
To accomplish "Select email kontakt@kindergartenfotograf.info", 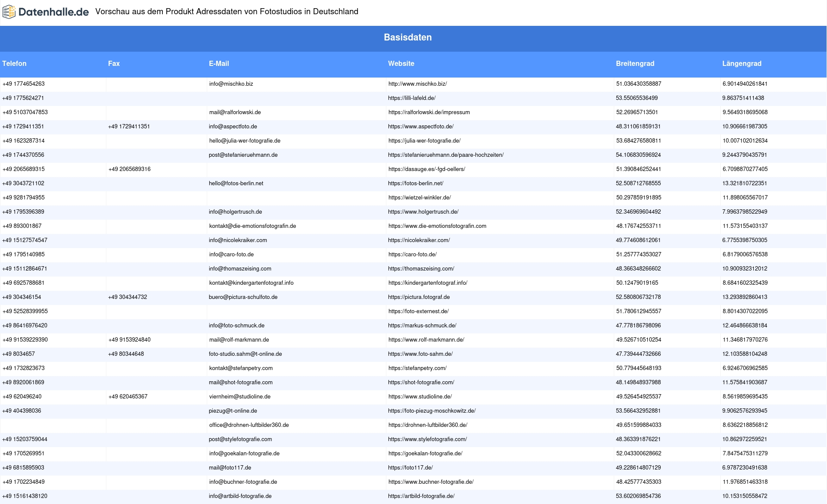I will (x=252, y=283).
